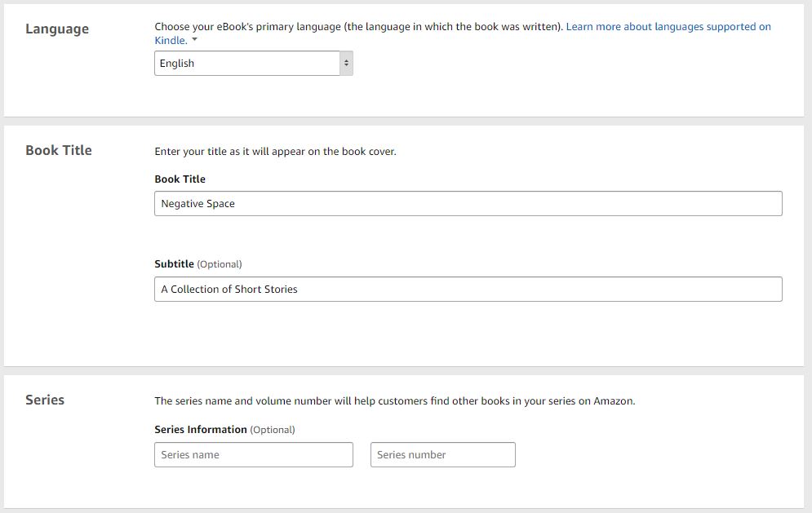Screen dimensions: 812x513
Task: Click the bold 'Book Title' field label
Action: click(180, 179)
